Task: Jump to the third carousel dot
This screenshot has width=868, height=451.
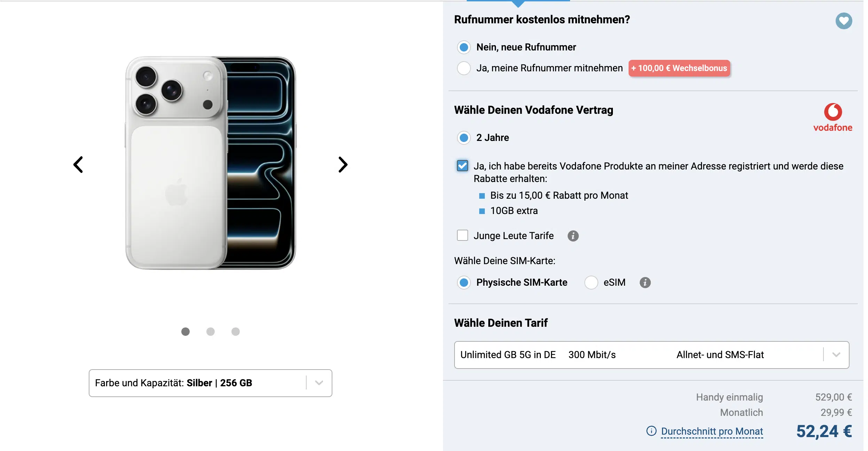Action: tap(236, 332)
